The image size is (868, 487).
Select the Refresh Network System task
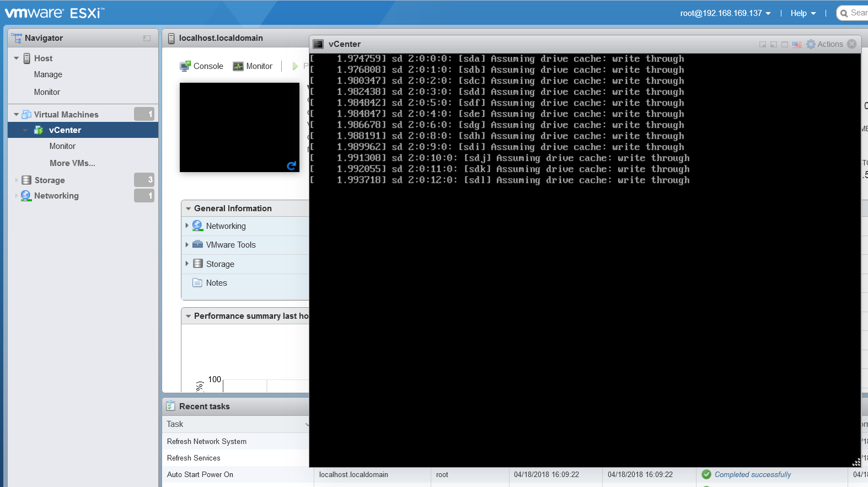tap(207, 441)
